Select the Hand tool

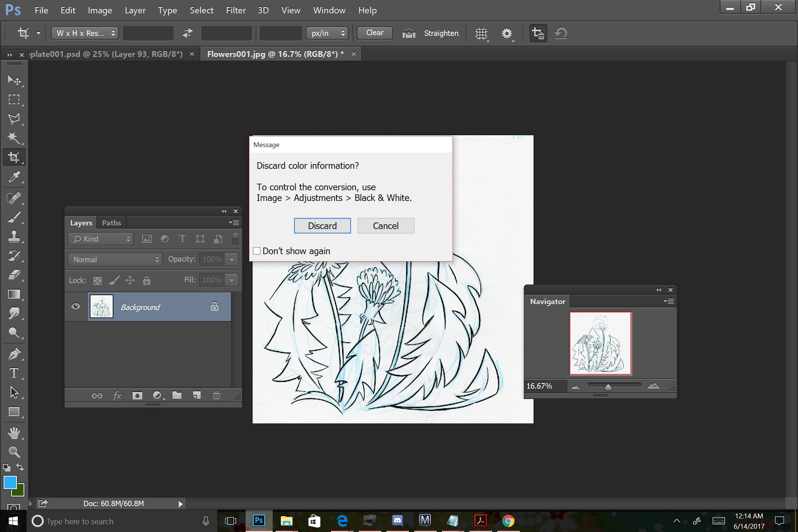pyautogui.click(x=13, y=432)
